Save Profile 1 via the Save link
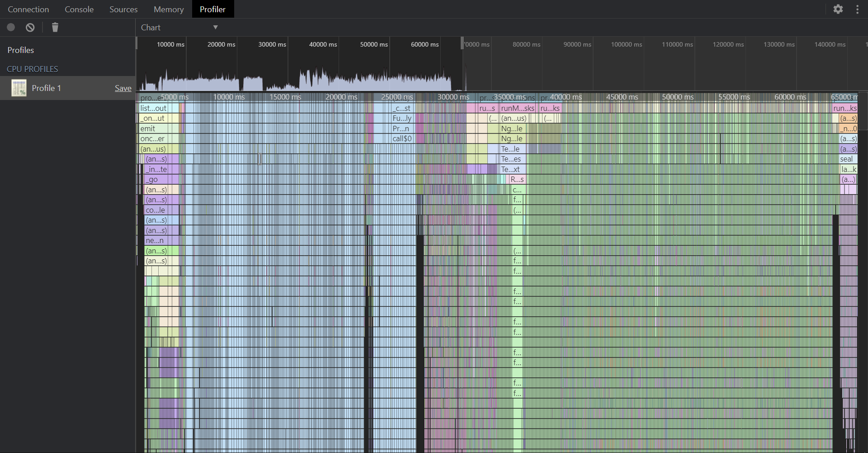This screenshot has width=868, height=453. tap(123, 88)
